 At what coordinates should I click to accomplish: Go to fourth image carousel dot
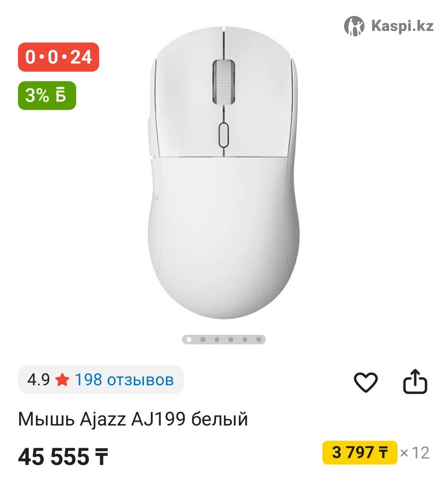(x=231, y=340)
